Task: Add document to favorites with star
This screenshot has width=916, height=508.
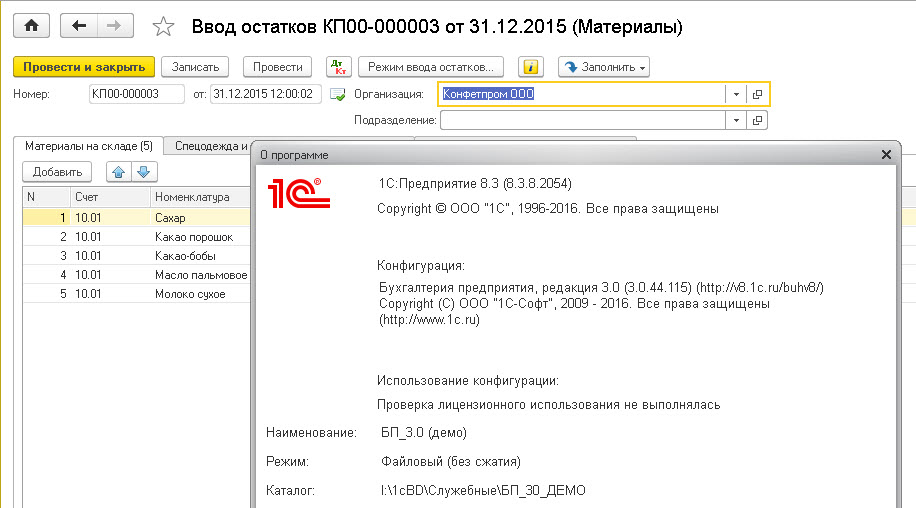Action: [x=163, y=26]
